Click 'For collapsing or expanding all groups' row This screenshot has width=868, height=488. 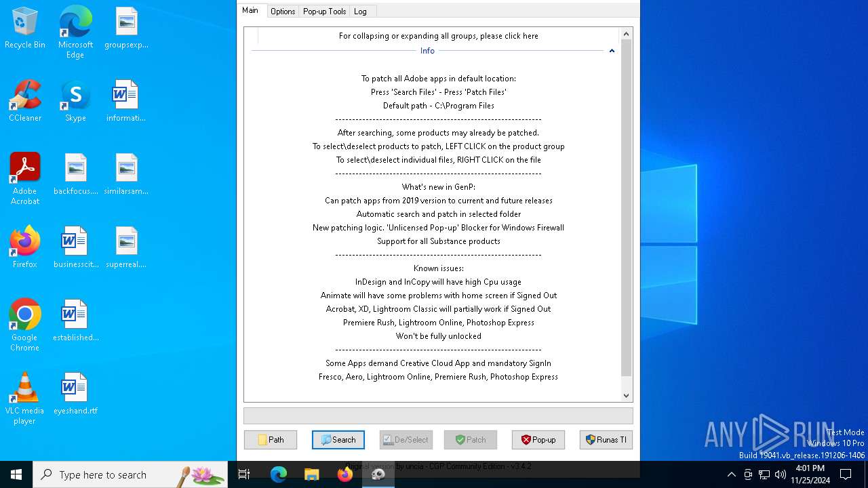[x=438, y=36]
